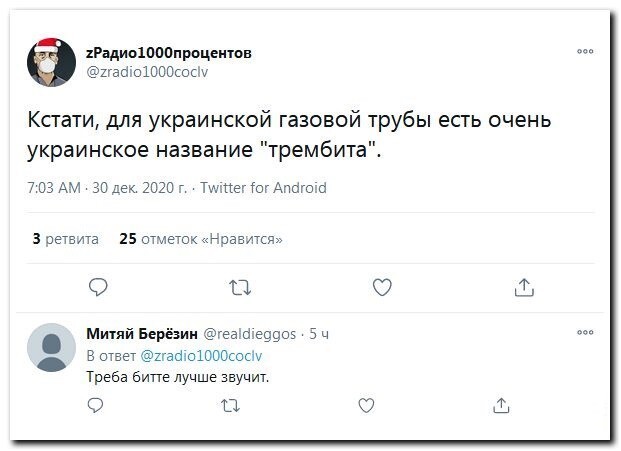
Task: Retweet the main tweet about трембита
Action: [240, 288]
